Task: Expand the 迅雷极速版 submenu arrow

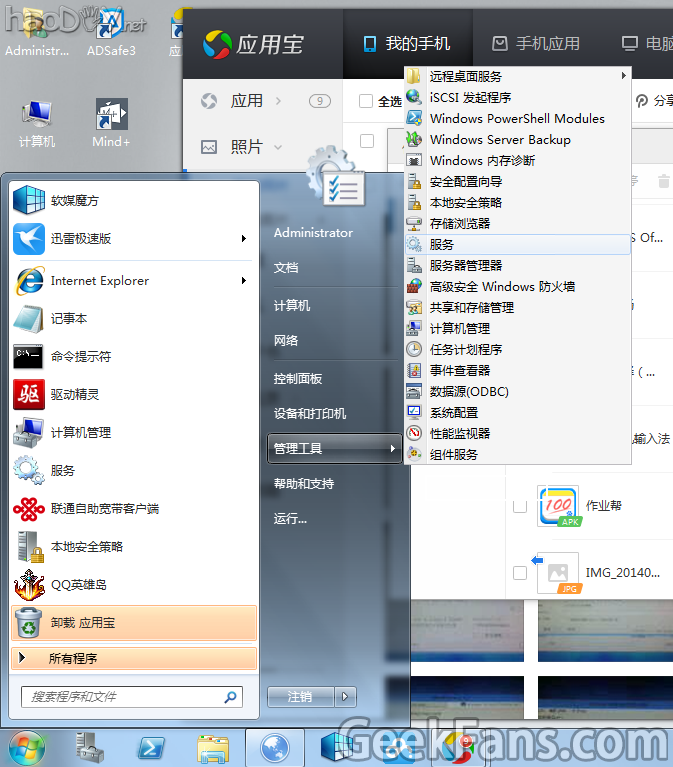Action: 243,239
